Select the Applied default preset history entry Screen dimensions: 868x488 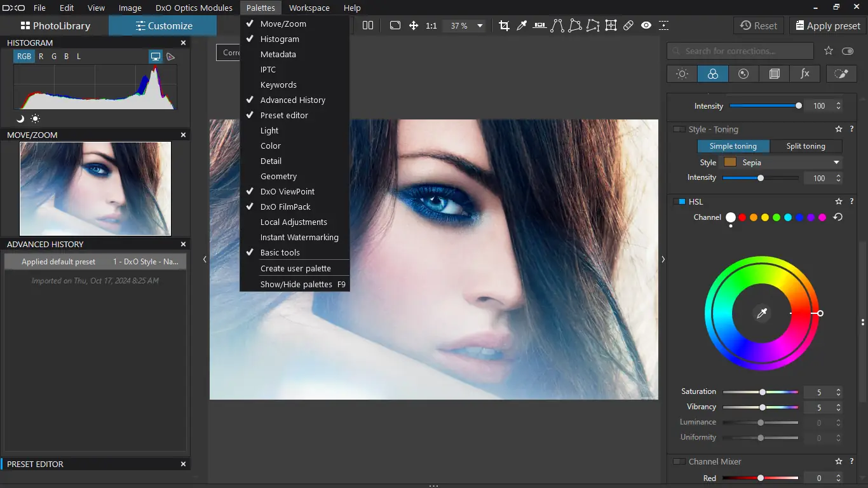(95, 261)
